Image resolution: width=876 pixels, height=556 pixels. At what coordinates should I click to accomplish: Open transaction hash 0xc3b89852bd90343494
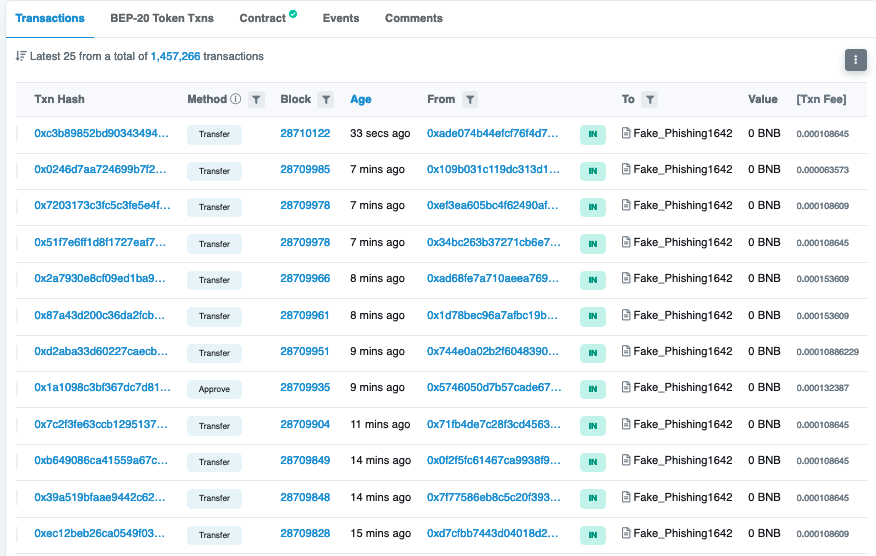coord(101,134)
